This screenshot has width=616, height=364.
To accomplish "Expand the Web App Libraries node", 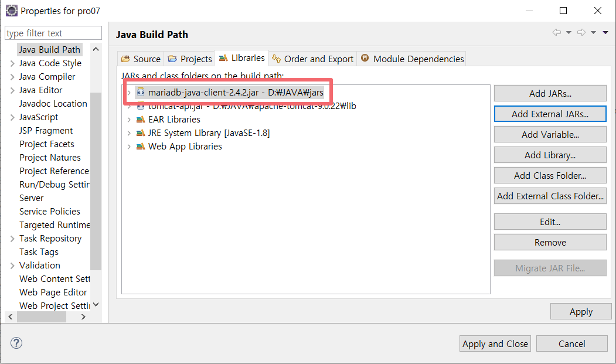I will (129, 147).
